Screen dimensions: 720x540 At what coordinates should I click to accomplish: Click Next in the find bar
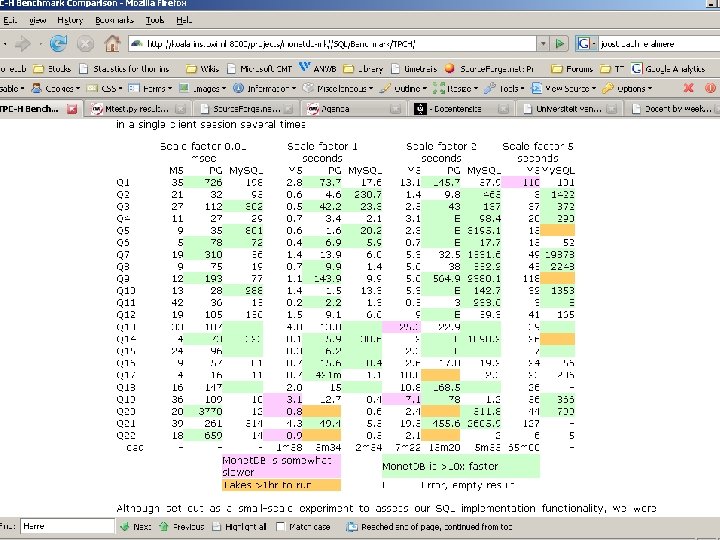pos(135,527)
